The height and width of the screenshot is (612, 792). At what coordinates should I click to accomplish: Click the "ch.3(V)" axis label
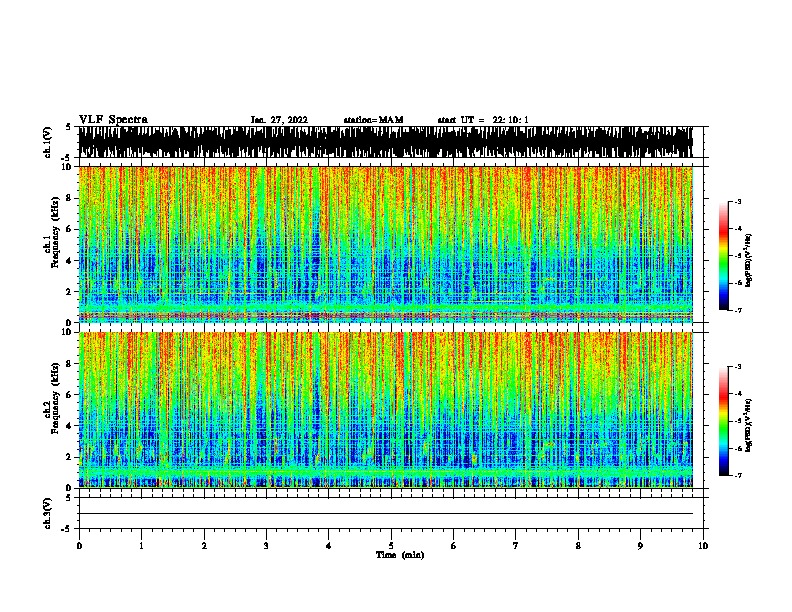point(47,514)
